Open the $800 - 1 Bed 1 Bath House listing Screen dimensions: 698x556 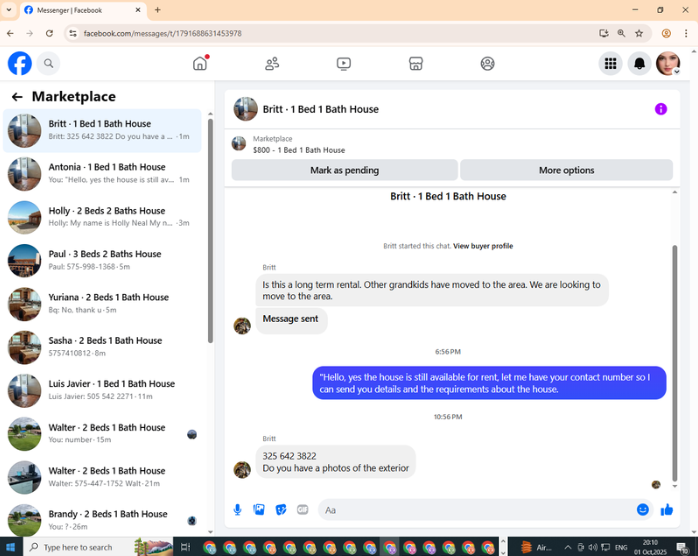pyautogui.click(x=299, y=150)
